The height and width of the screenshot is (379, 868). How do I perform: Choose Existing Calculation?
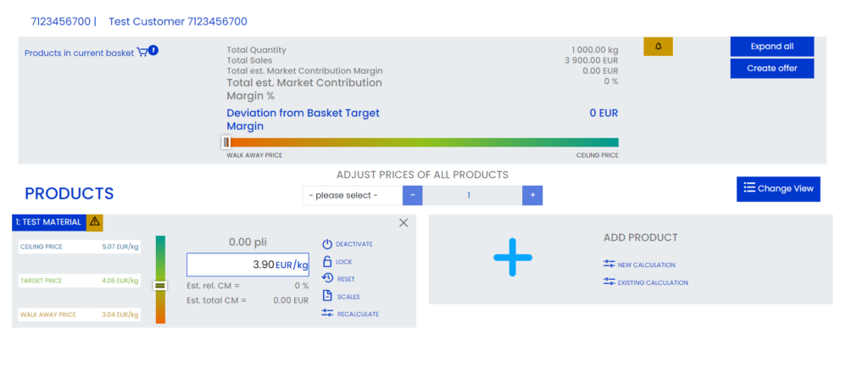(645, 282)
